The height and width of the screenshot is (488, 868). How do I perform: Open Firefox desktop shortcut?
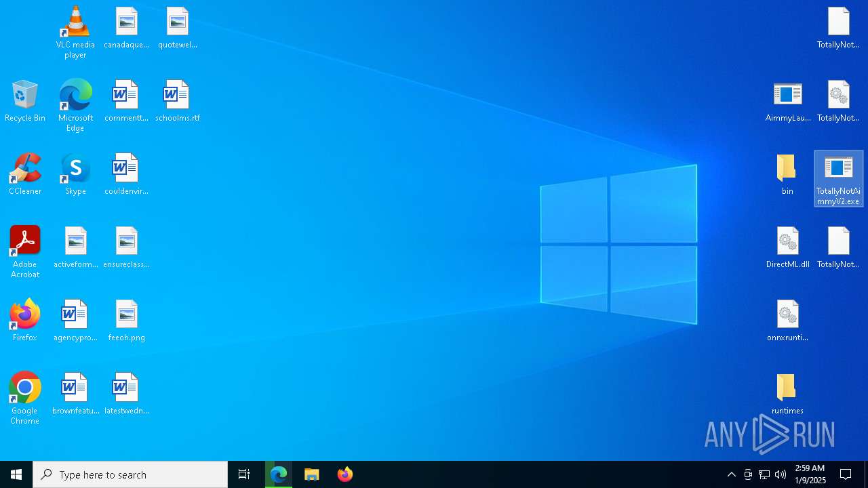pos(25,321)
